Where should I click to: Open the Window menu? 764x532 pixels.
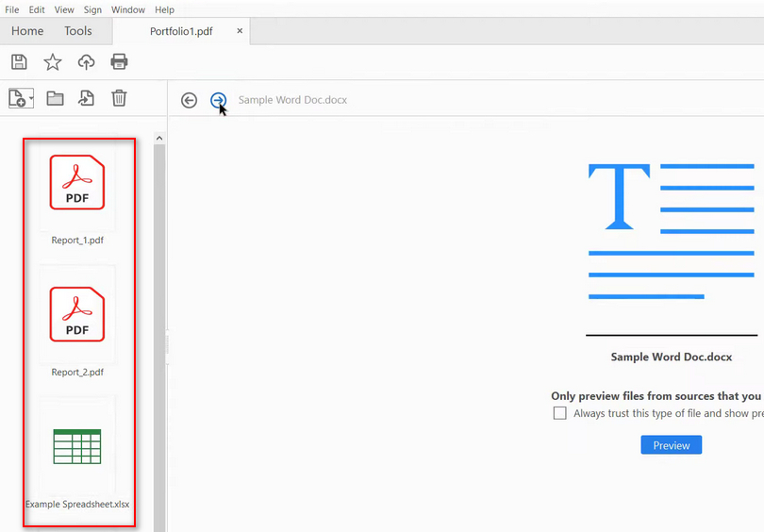coord(128,9)
